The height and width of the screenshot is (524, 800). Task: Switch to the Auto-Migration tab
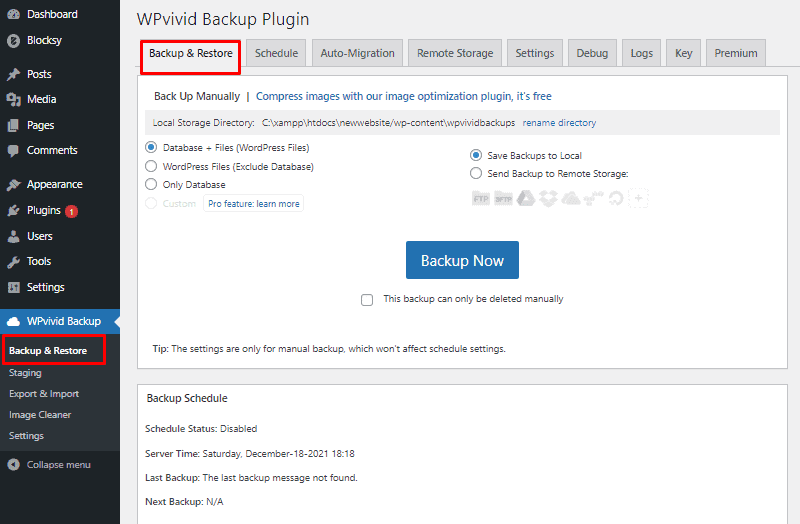point(357,53)
